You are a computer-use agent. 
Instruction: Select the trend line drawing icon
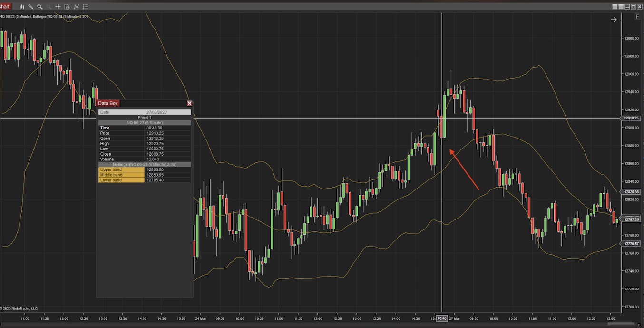pos(76,7)
